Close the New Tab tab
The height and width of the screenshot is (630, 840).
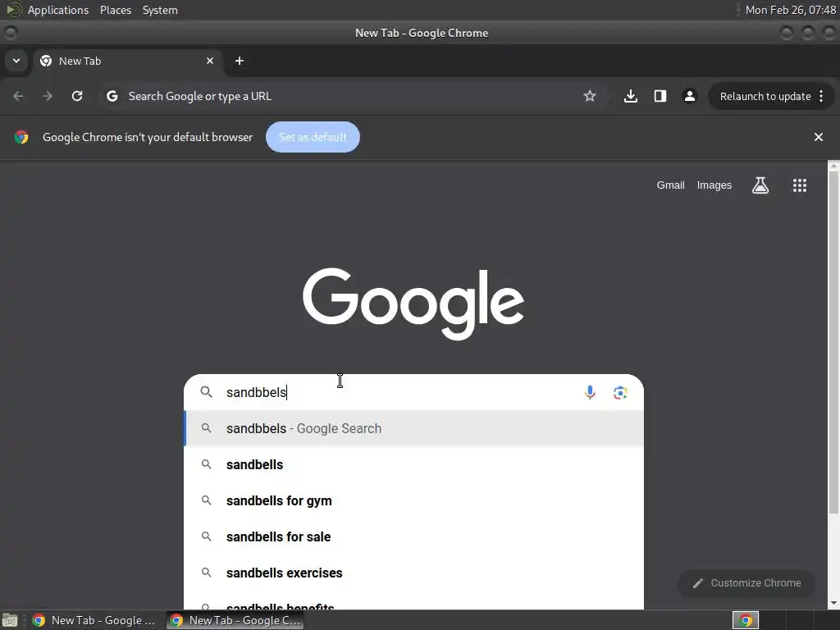pos(210,61)
